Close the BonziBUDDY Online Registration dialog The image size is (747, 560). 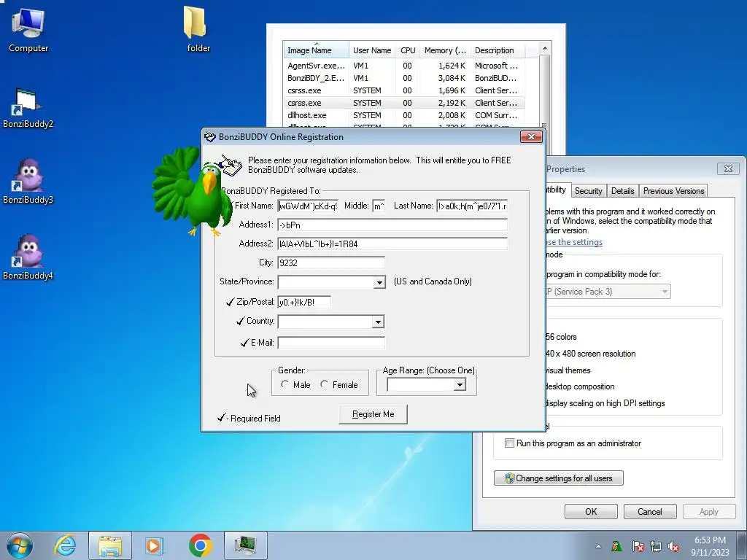531,136
